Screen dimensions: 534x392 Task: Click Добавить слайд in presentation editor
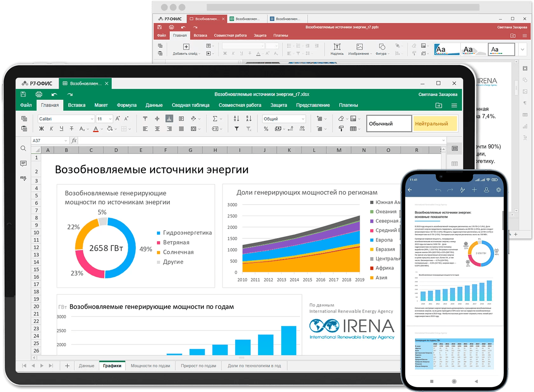pyautogui.click(x=186, y=49)
